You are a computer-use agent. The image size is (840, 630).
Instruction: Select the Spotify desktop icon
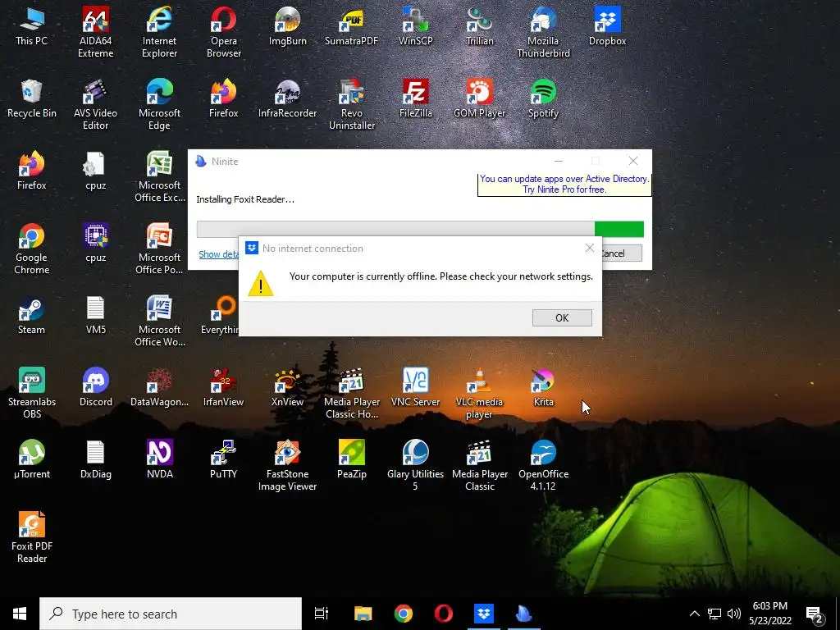point(543,98)
